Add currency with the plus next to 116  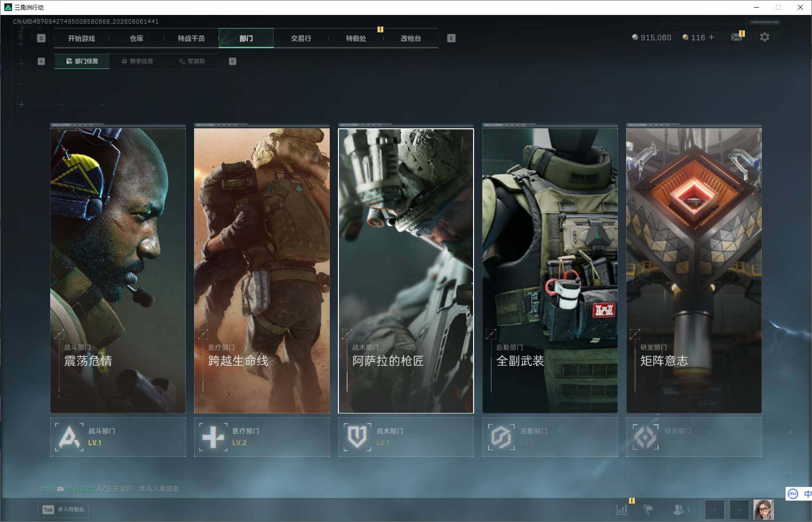(x=711, y=37)
